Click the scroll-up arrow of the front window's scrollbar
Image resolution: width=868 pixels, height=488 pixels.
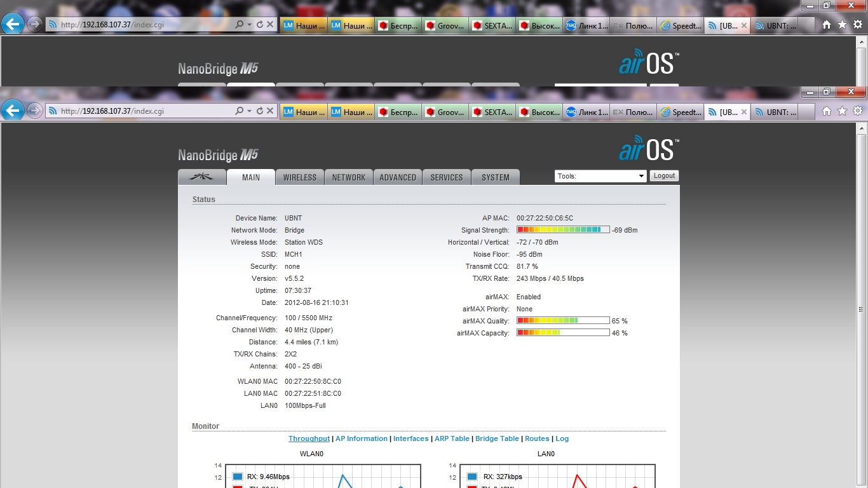(x=862, y=129)
